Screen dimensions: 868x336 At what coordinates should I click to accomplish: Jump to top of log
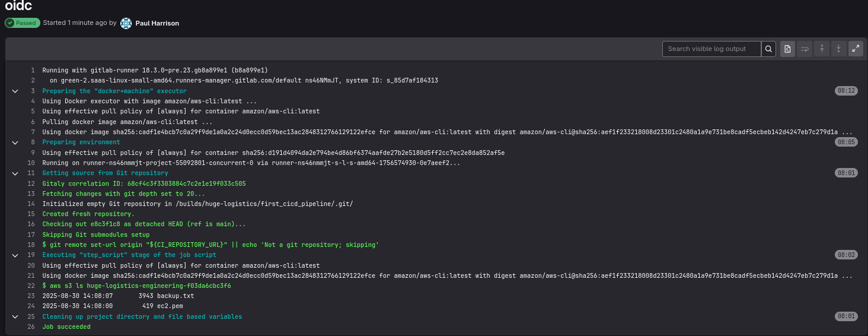click(x=822, y=49)
